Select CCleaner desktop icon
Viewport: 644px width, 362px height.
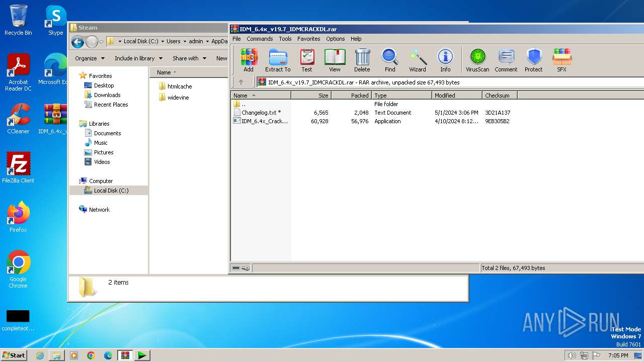[x=18, y=119]
